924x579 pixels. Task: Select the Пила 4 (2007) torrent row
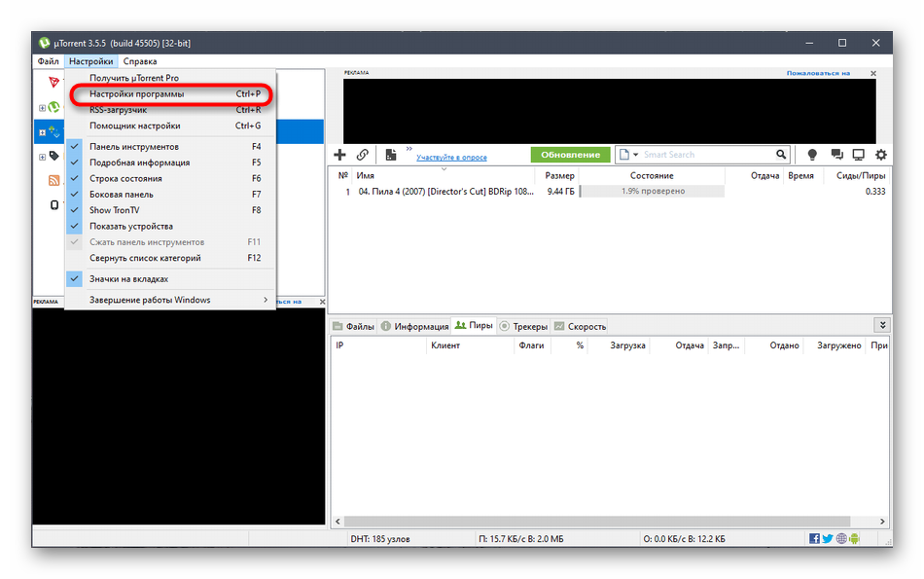click(609, 191)
